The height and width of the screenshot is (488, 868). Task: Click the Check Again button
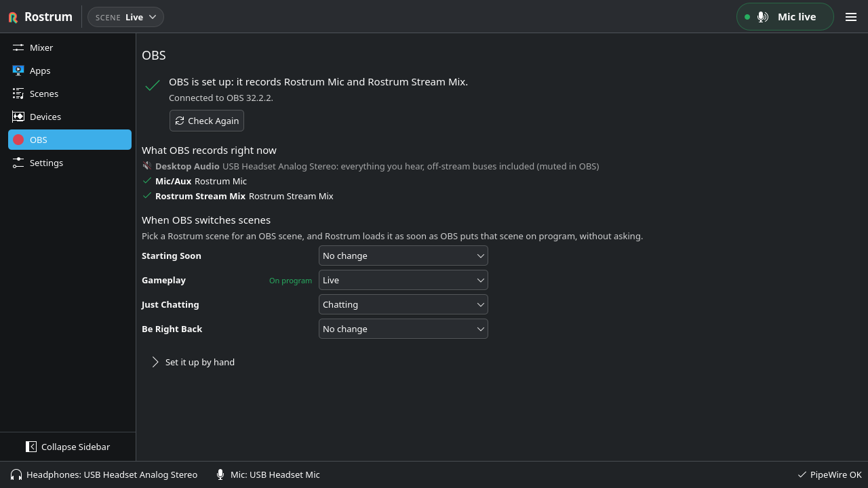click(207, 121)
